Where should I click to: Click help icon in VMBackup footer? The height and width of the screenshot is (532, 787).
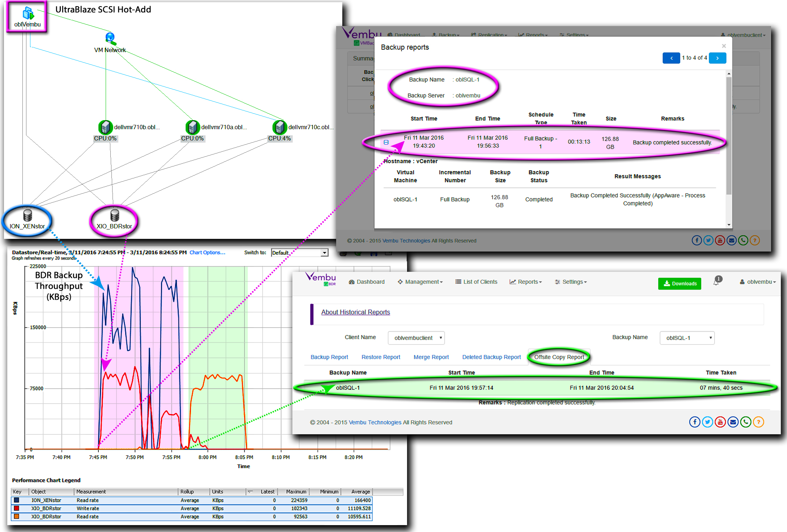point(755,240)
